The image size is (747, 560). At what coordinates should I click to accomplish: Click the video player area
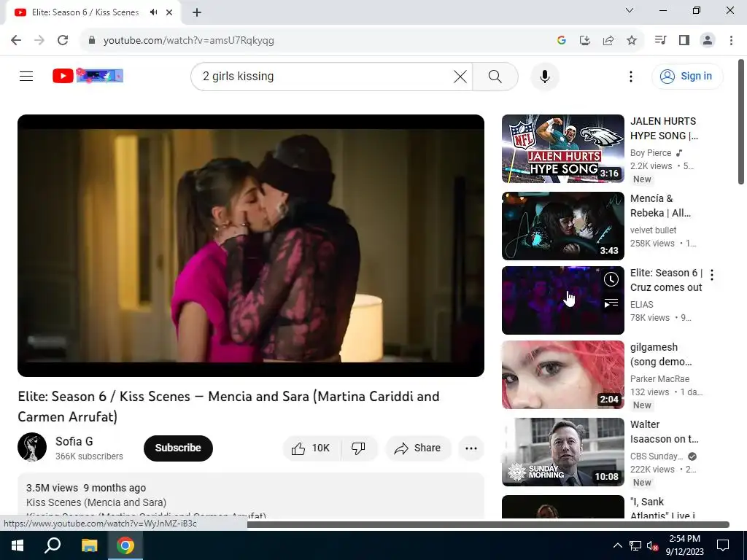click(x=251, y=245)
